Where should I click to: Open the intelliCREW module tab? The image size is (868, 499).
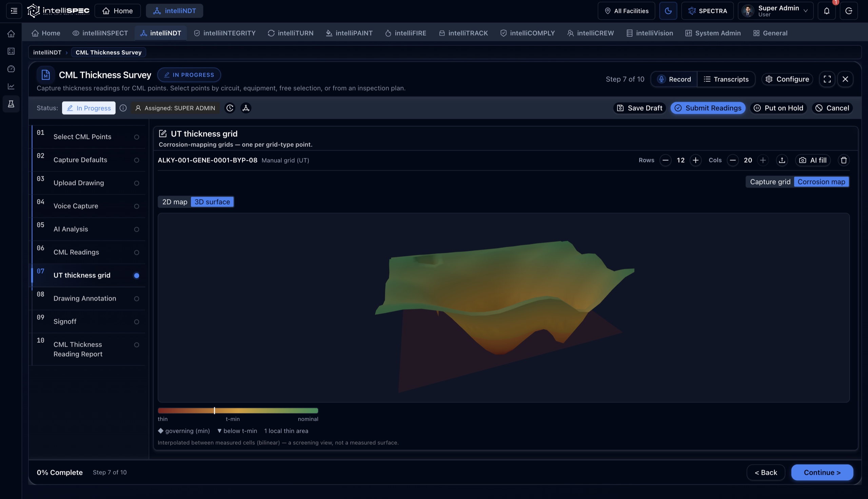click(590, 33)
